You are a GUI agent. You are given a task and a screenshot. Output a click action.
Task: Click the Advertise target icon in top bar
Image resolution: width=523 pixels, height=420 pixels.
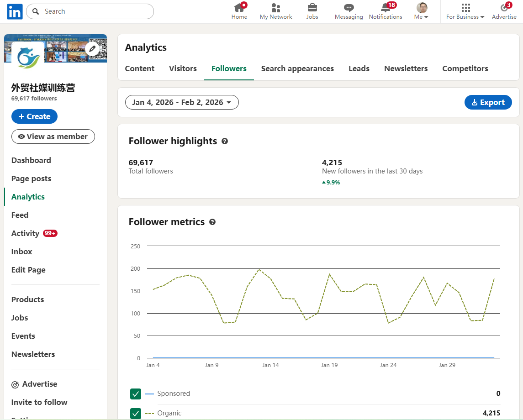504,8
